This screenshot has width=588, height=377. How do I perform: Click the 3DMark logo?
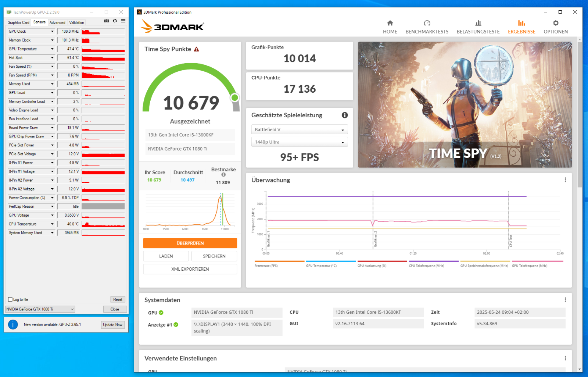172,26
